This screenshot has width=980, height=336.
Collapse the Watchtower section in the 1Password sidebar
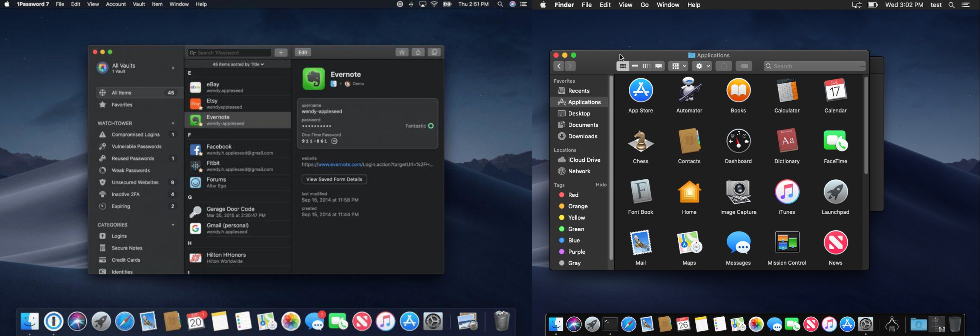pos(173,123)
